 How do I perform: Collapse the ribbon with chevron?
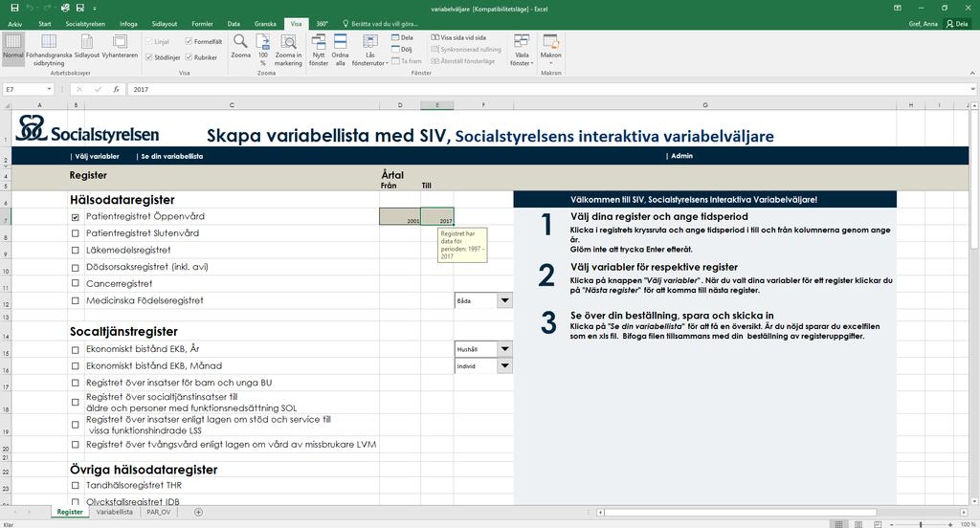click(x=973, y=73)
